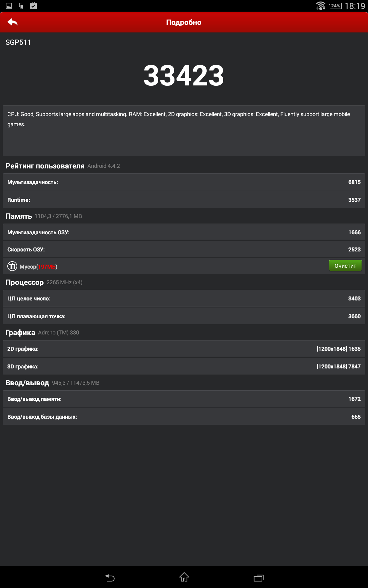Tap the Wi-Fi status icon
This screenshot has width=368, height=588.
tap(320, 6)
